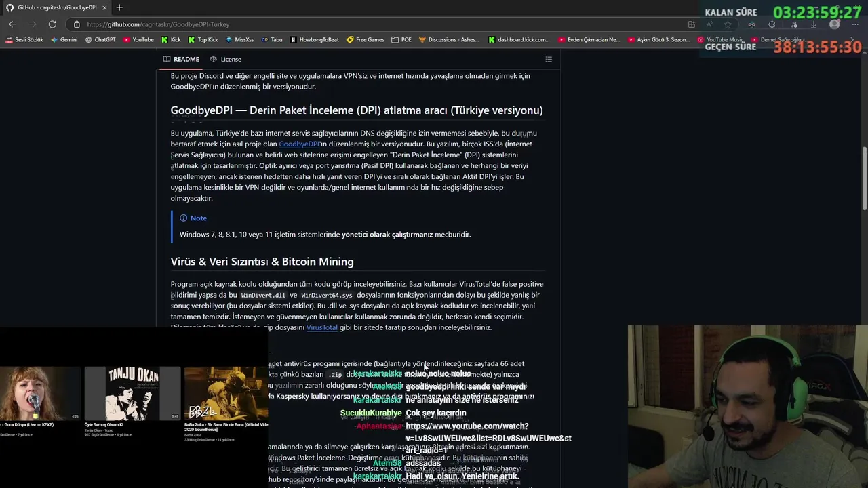This screenshot has width=868, height=488.
Task: Click the Virüs & Veri Sızıntısı heading
Action: point(262,262)
